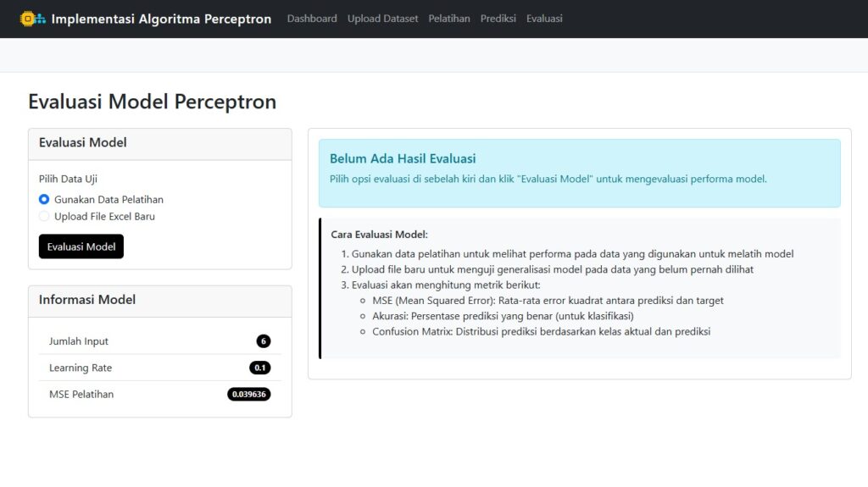Click the Evaluasi Model button
This screenshot has width=868, height=487.
[x=81, y=246]
